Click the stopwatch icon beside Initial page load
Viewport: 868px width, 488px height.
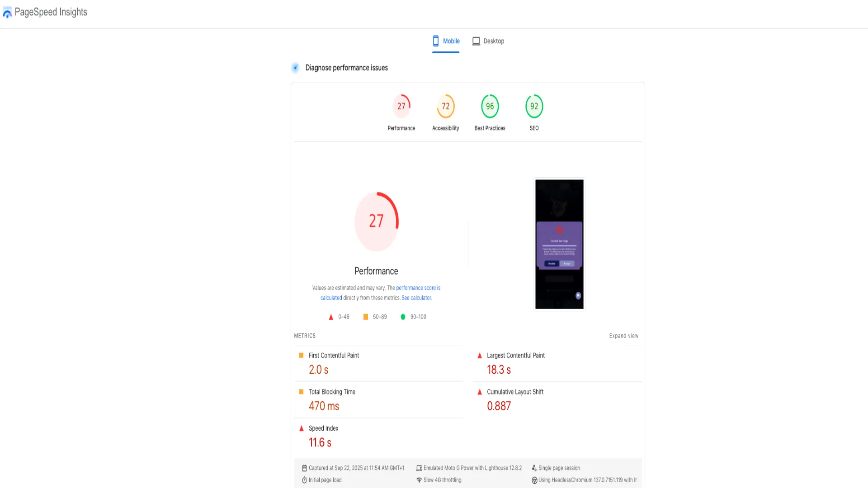[x=304, y=480]
